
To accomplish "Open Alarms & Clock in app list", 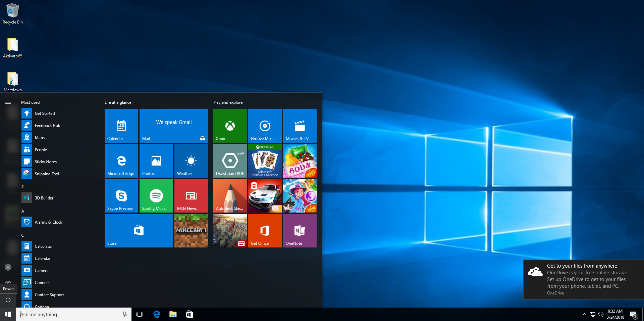I will (x=59, y=222).
